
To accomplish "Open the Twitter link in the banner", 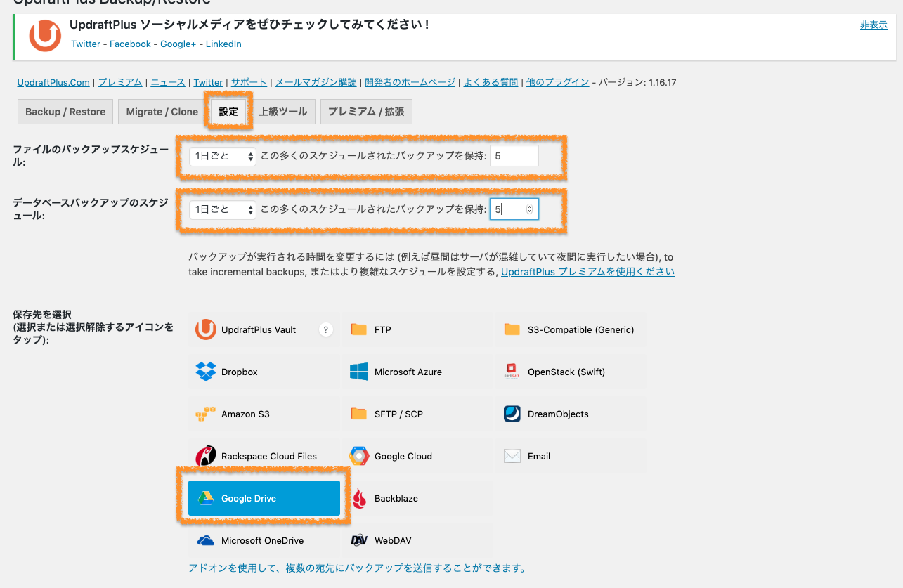I will [x=86, y=44].
